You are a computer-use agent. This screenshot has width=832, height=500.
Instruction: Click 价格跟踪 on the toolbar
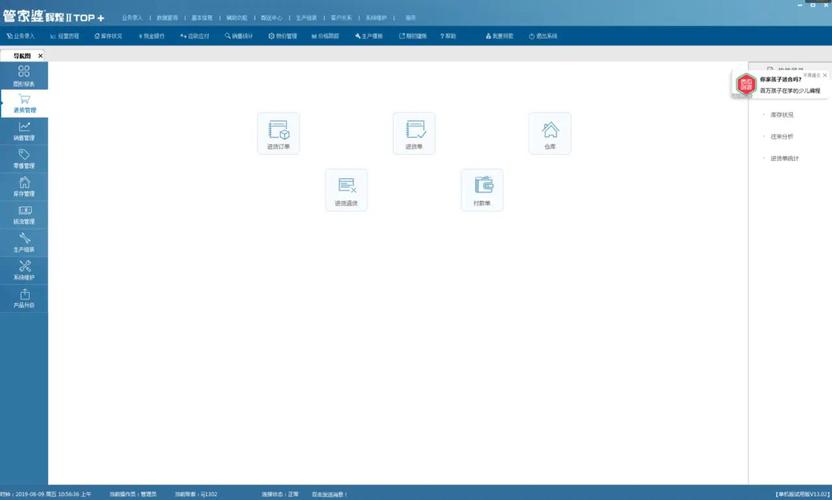pos(325,36)
